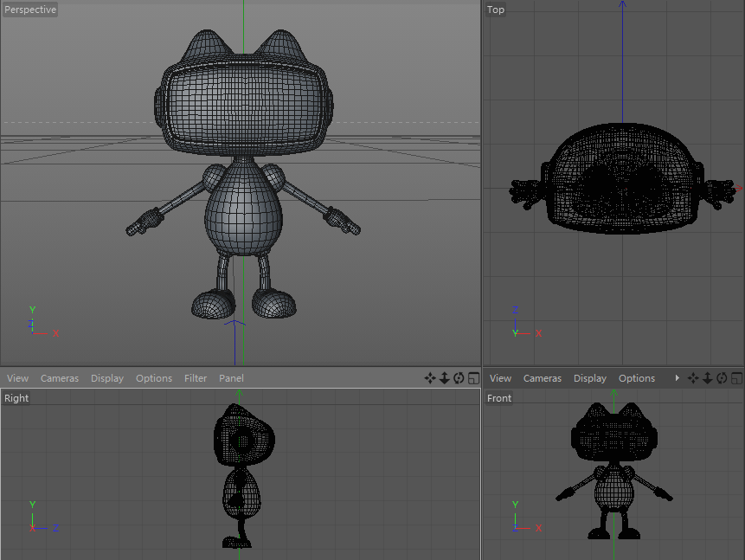
Task: Open the Display menu above the Right viewport
Action: pyautogui.click(x=107, y=378)
